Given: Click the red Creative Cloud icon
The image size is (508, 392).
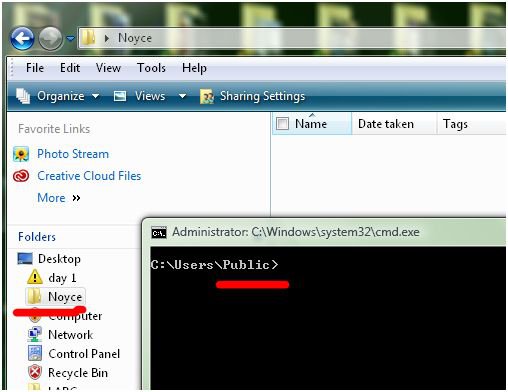Looking at the screenshot, I should [21, 176].
